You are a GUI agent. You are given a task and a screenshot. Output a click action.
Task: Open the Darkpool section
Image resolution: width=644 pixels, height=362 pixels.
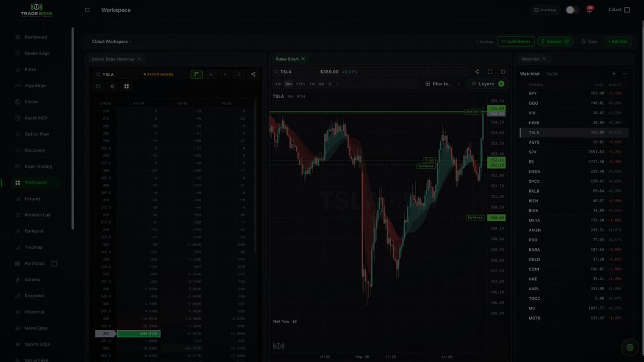click(33, 231)
